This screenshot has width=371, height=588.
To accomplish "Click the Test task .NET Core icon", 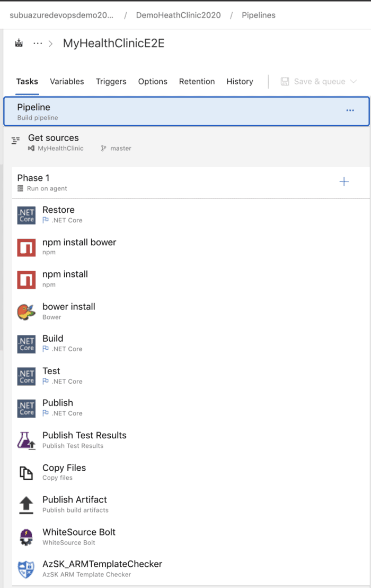I will tap(26, 376).
